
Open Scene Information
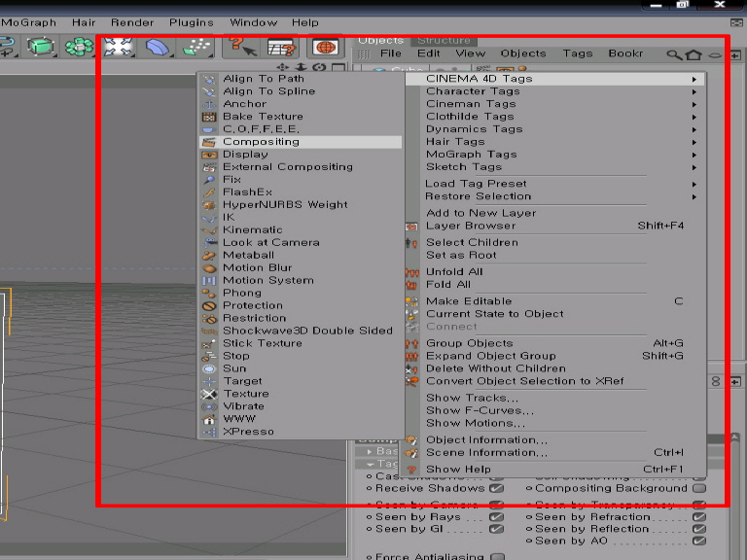(555, 452)
